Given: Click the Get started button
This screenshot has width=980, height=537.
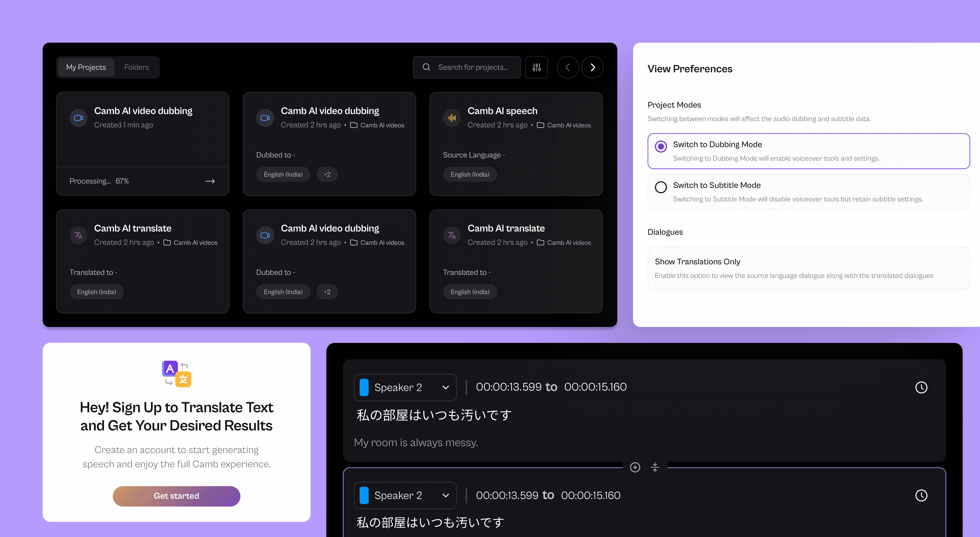Looking at the screenshot, I should [x=176, y=496].
